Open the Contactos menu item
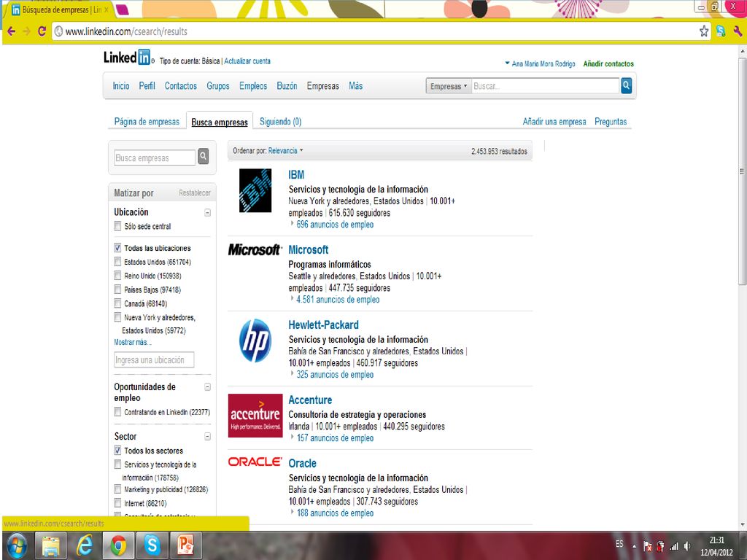The height and width of the screenshot is (560, 747). coord(181,86)
